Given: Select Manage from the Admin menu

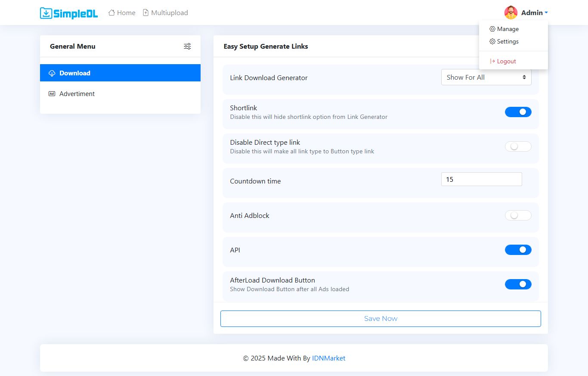Looking at the screenshot, I should (x=508, y=29).
